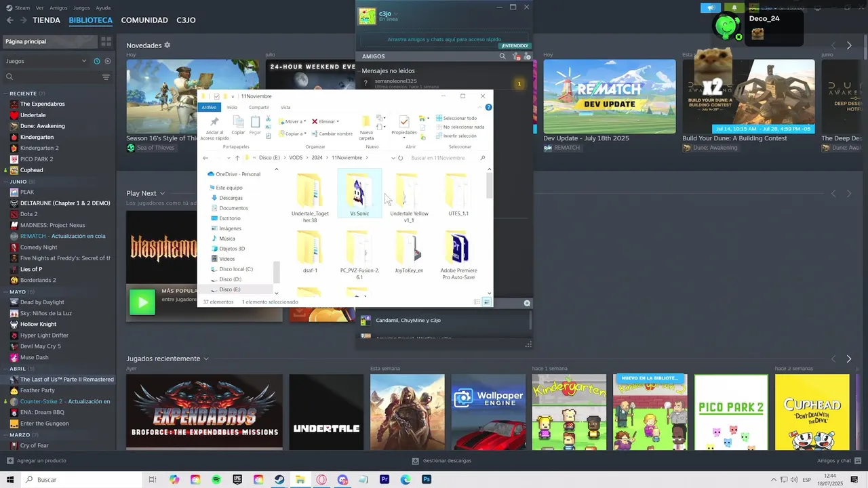Image resolution: width=868 pixels, height=488 pixels.
Task: Click the green Play button on Blasphemous card
Action: pos(142,302)
